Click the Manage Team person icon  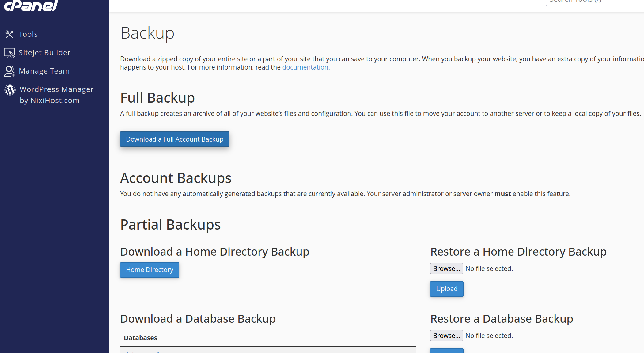point(9,71)
